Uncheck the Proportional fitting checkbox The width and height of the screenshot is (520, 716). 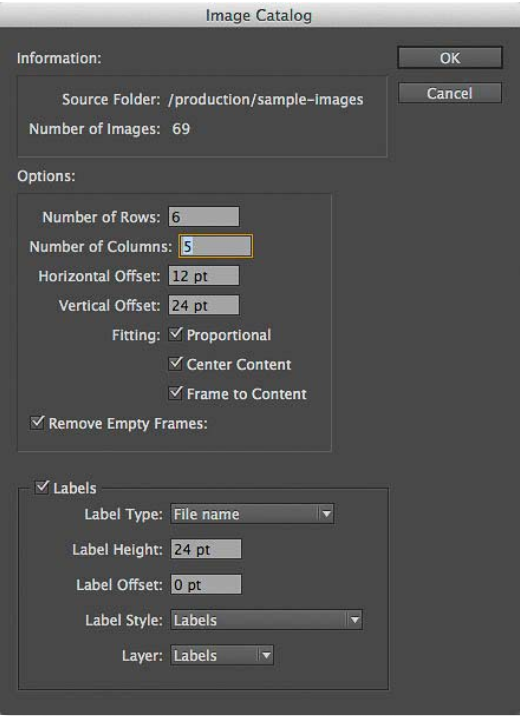(176, 334)
